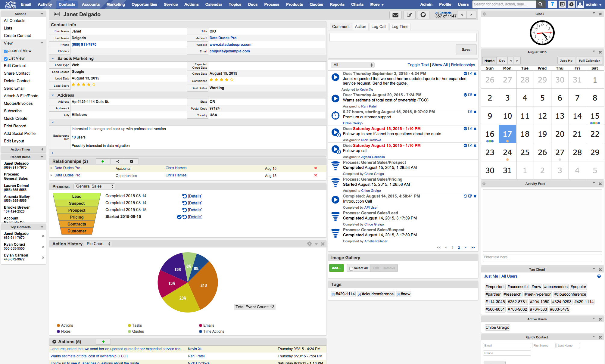The height and width of the screenshot is (364, 605).
Task: Open the All filter dropdown in feed
Action: pos(352,65)
